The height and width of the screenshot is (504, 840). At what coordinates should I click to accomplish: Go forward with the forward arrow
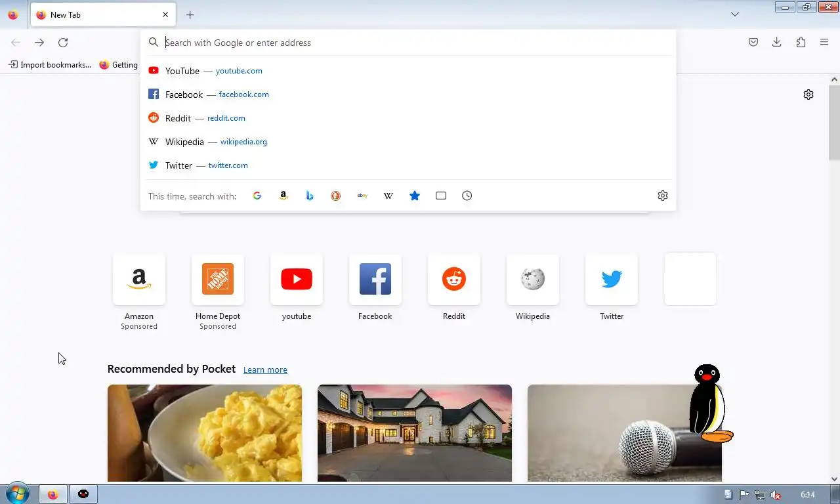(x=39, y=43)
